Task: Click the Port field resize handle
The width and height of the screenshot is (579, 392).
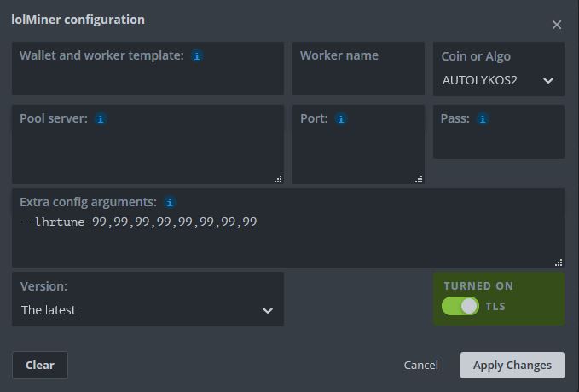Action: point(419,179)
